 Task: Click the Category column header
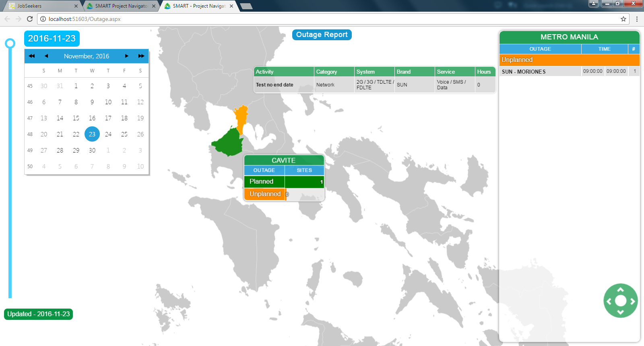[334, 72]
